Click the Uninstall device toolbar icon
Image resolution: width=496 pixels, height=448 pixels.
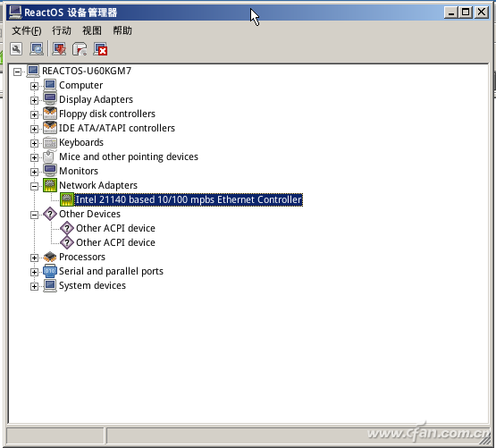coord(101,49)
